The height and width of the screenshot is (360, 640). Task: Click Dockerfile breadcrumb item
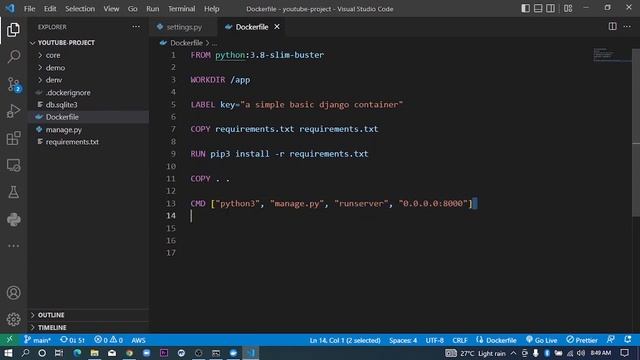coord(186,43)
